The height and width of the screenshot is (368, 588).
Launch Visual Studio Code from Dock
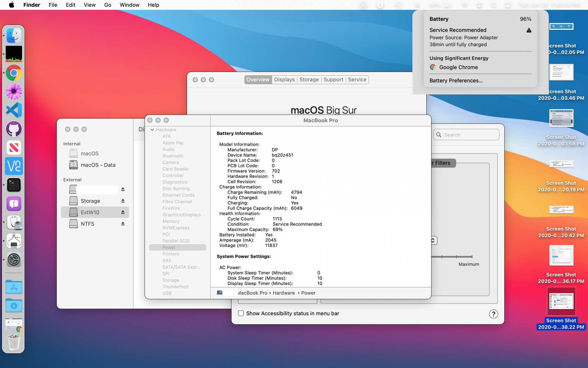click(14, 110)
